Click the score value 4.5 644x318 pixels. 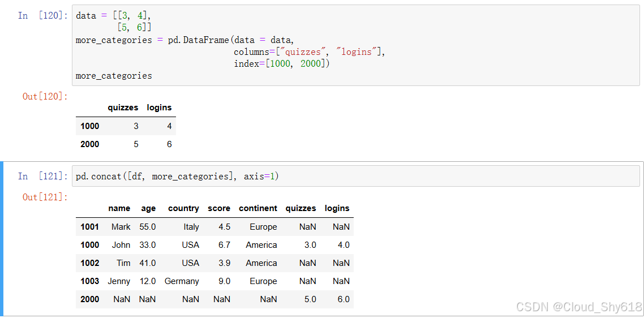225,227
